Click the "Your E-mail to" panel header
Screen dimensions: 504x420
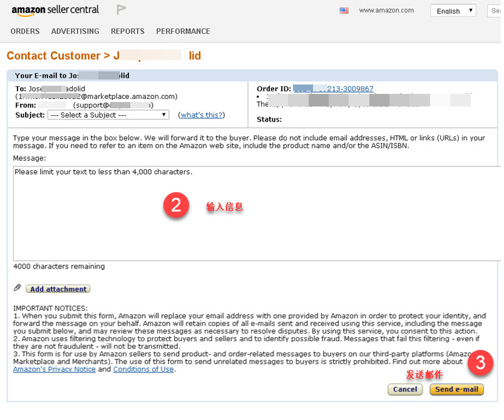pos(252,76)
